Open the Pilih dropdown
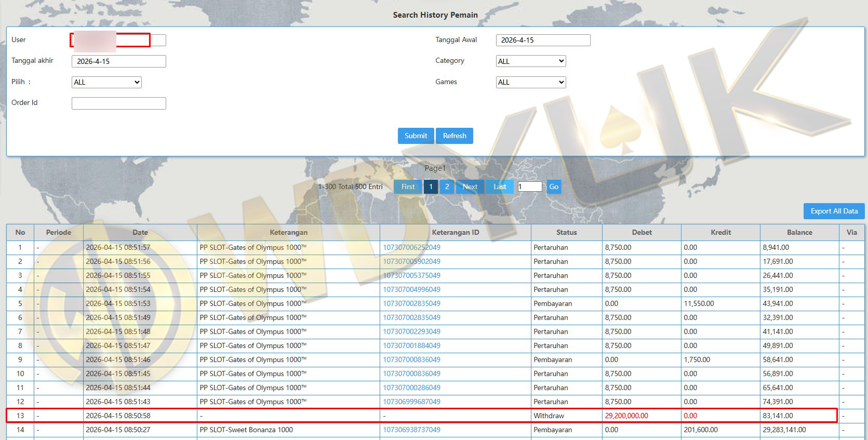The width and height of the screenshot is (868, 440). 106,82
